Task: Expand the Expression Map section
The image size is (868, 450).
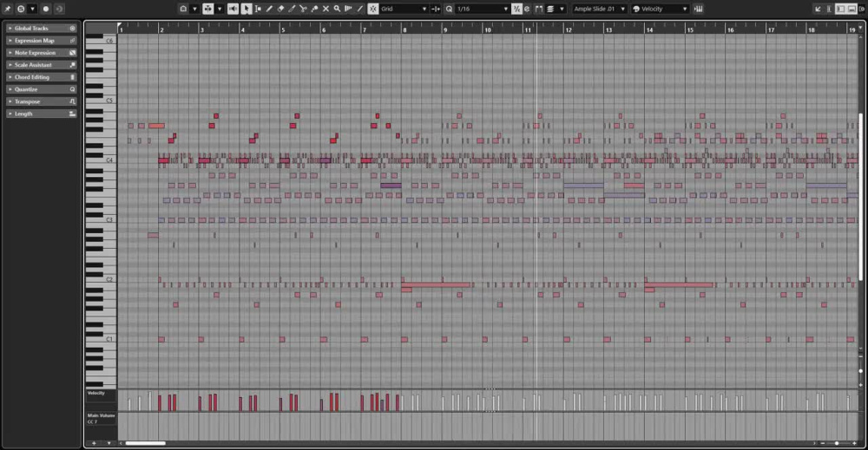Action: point(42,41)
